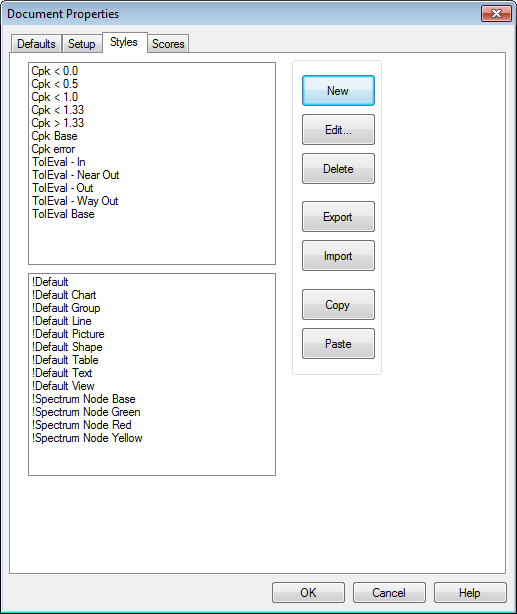Select 'Cpk < 1.33' in the list

[x=58, y=110]
